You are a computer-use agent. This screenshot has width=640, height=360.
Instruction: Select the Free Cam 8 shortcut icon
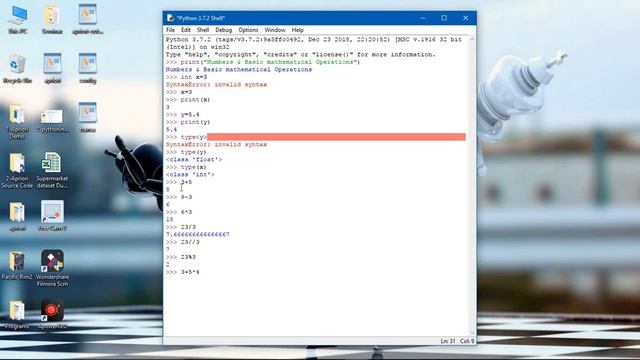52,216
